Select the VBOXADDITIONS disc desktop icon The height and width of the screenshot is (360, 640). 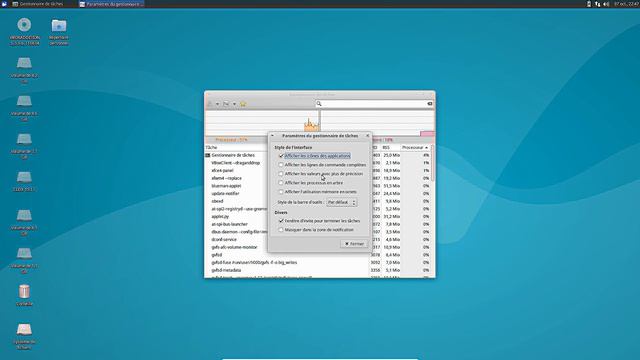24,31
